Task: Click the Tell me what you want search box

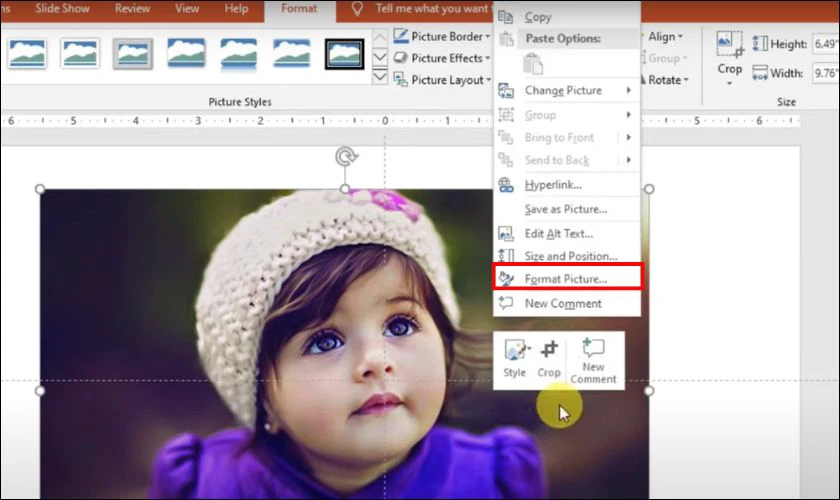Action: 431,9
